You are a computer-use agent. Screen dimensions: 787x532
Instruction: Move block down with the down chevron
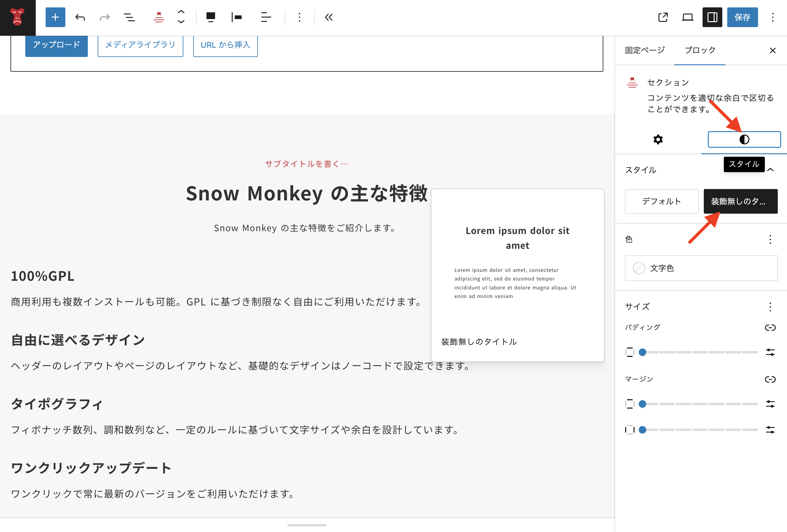(181, 22)
